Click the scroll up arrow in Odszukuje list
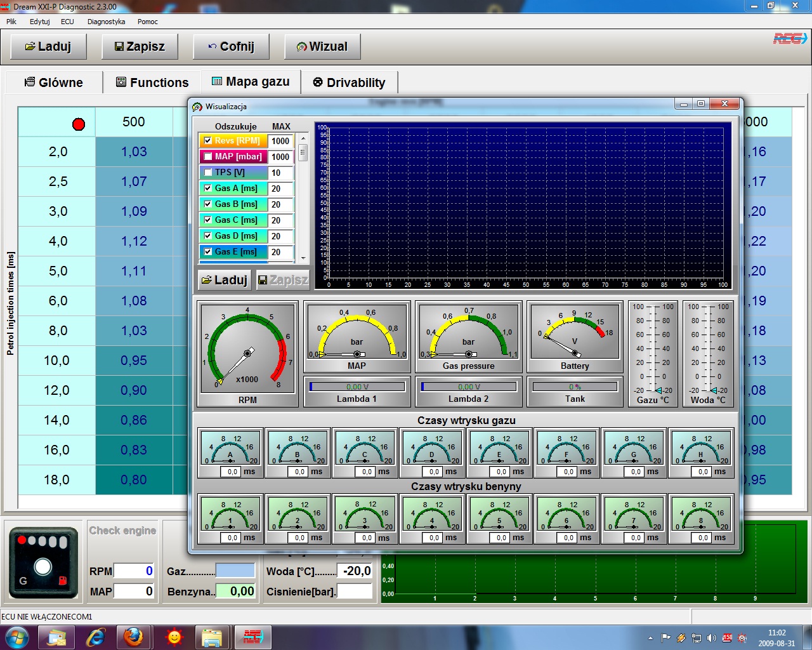This screenshot has width=812, height=650. (303, 138)
